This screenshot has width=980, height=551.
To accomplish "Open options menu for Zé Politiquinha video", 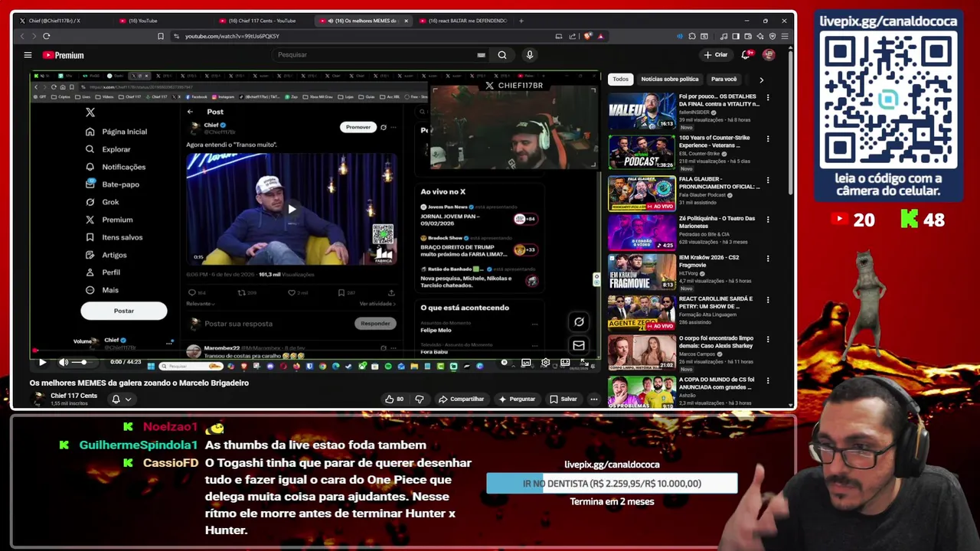I will coord(768,219).
